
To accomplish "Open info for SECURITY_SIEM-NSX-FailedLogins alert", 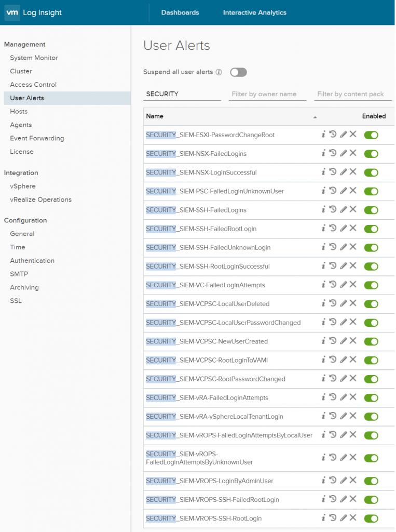I will pyautogui.click(x=323, y=153).
